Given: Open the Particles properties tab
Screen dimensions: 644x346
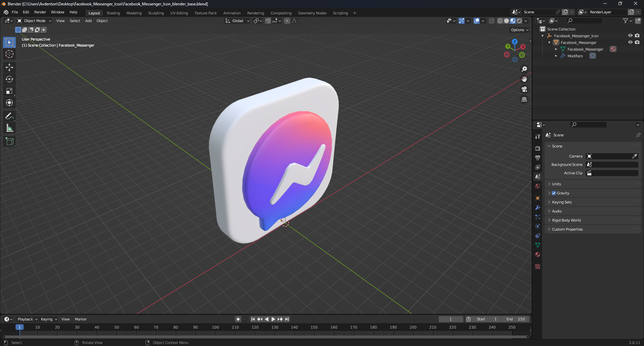Looking at the screenshot, I should pyautogui.click(x=538, y=217).
